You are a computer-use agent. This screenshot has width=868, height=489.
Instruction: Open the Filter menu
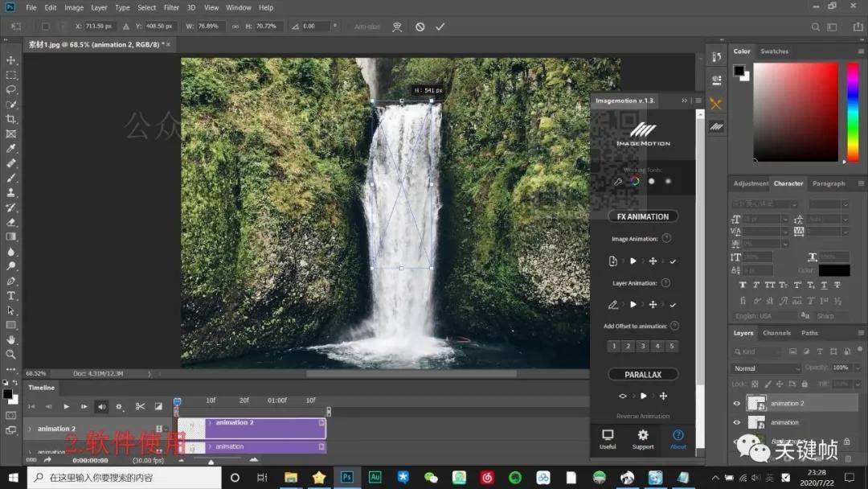pos(171,7)
